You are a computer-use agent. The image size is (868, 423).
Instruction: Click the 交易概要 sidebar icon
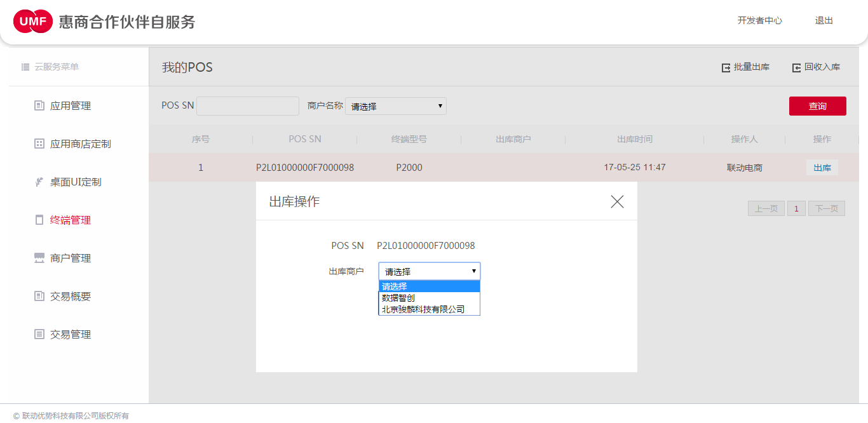(39, 296)
